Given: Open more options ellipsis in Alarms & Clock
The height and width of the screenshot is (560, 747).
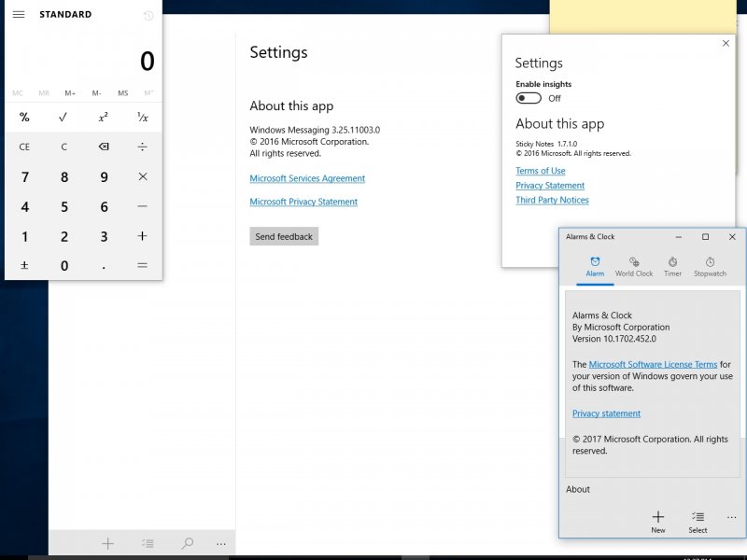Looking at the screenshot, I should click(731, 517).
